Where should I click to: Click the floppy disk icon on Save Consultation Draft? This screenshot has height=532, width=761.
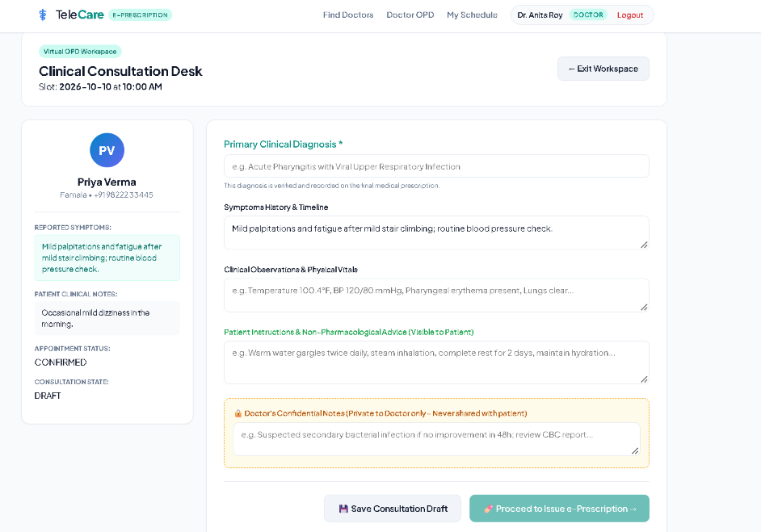click(x=343, y=509)
